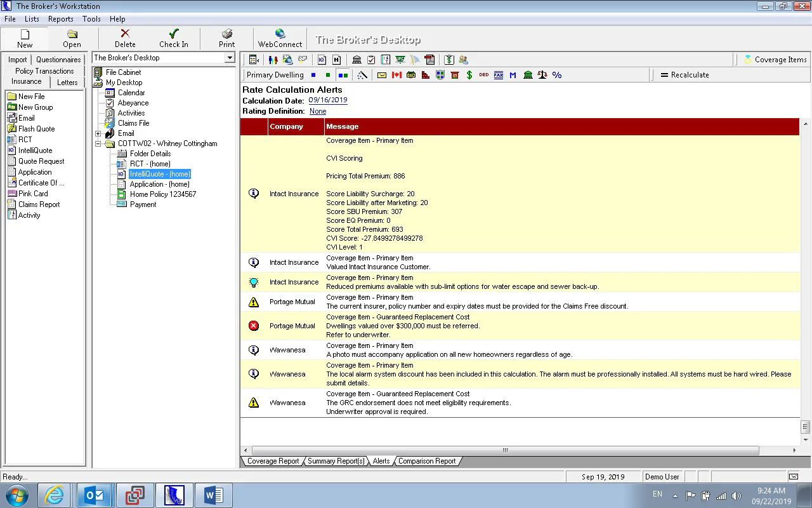Collapse the COTTW02 Whitney Cottingham folder
This screenshot has width=812, height=508.
pyautogui.click(x=98, y=144)
